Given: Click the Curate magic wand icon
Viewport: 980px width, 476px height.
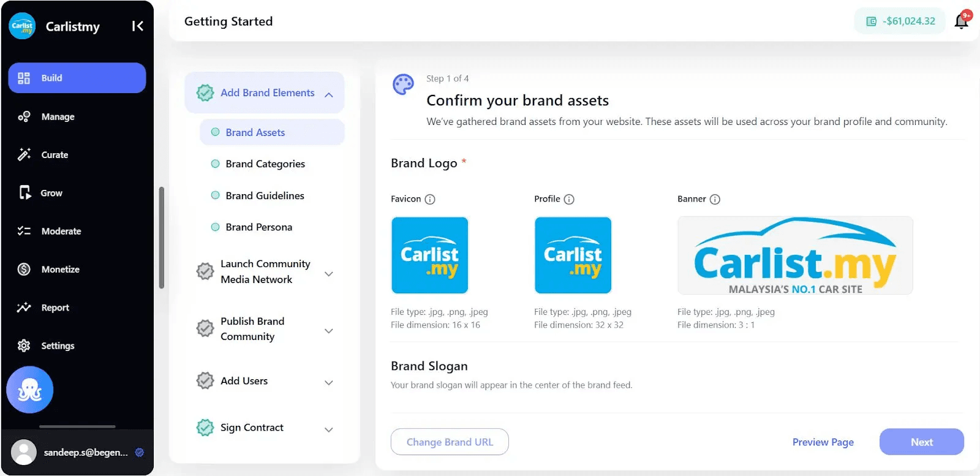Looking at the screenshot, I should point(24,154).
